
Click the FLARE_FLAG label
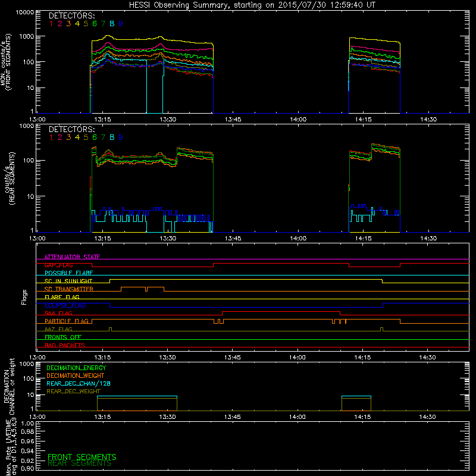62,297
